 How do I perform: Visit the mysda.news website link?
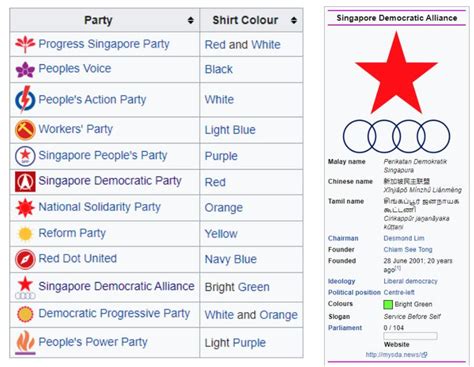click(396, 355)
